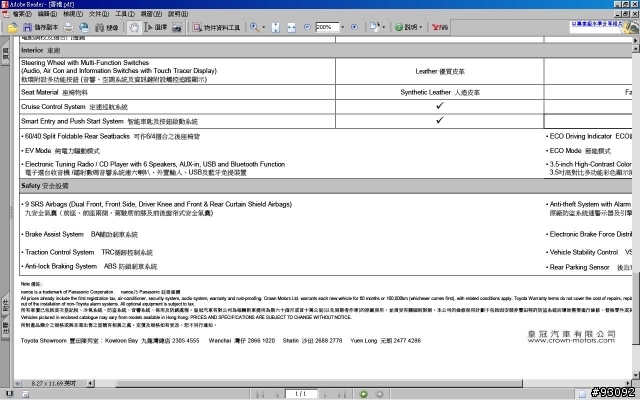This screenshot has height=400, width=640.
Task: Click the Save a Copy floppy icon
Action: (x=27, y=27)
